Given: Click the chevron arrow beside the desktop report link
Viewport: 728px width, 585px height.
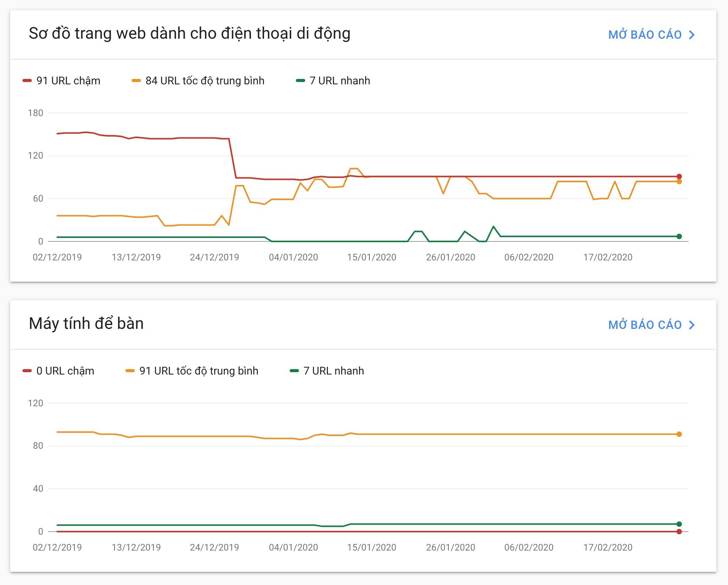Looking at the screenshot, I should pos(692,325).
